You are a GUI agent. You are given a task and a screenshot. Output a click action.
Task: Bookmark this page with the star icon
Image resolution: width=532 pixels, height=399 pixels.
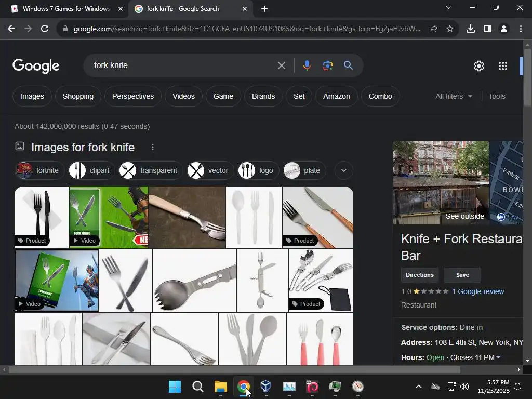pyautogui.click(x=450, y=29)
